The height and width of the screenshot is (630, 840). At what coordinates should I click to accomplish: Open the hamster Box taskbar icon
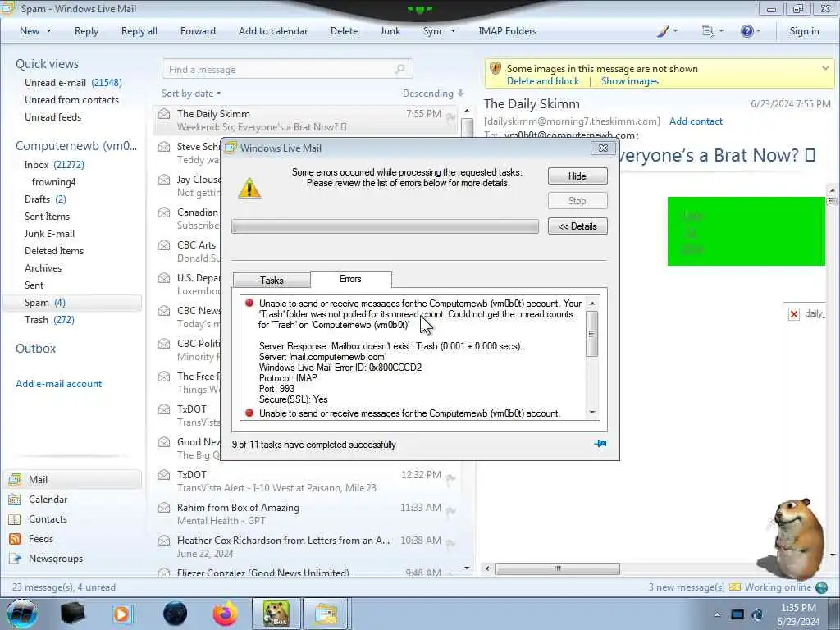click(x=276, y=614)
